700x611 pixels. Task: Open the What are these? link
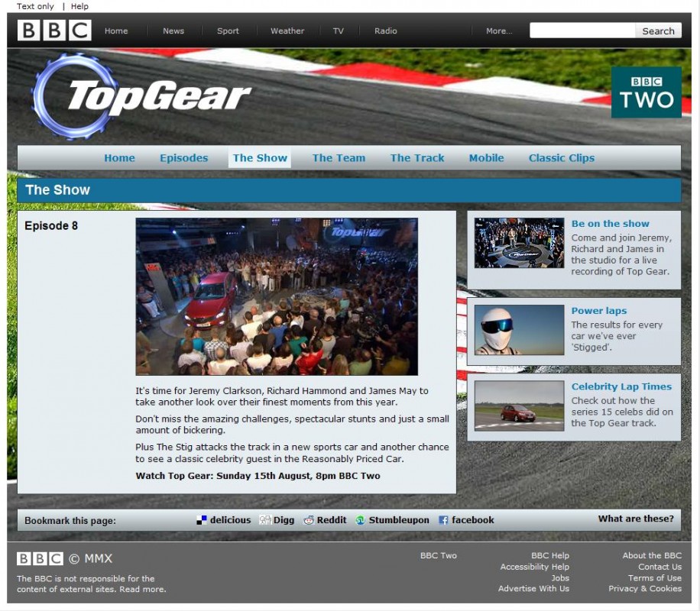click(636, 519)
